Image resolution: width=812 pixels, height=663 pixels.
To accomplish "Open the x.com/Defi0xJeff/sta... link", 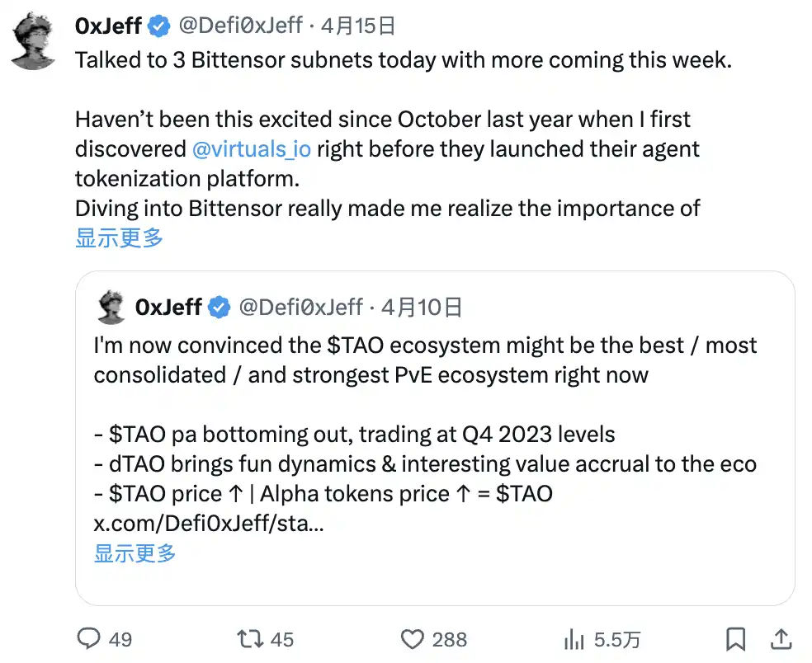I will pos(208,524).
